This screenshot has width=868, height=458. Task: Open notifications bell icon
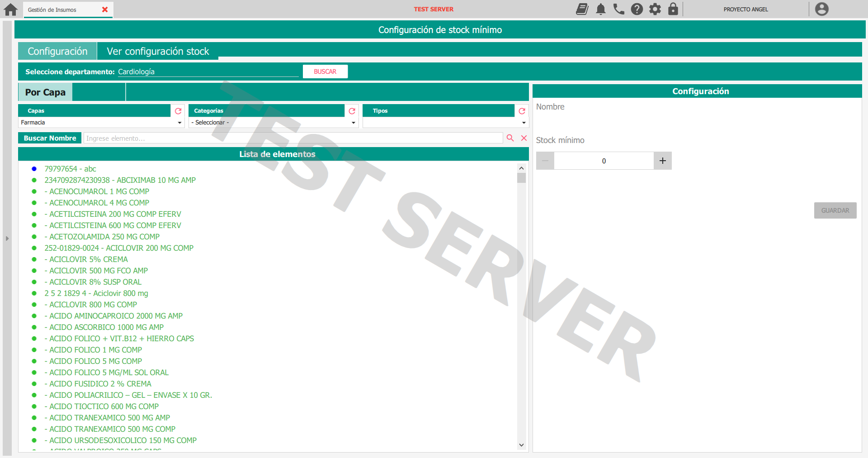click(600, 9)
